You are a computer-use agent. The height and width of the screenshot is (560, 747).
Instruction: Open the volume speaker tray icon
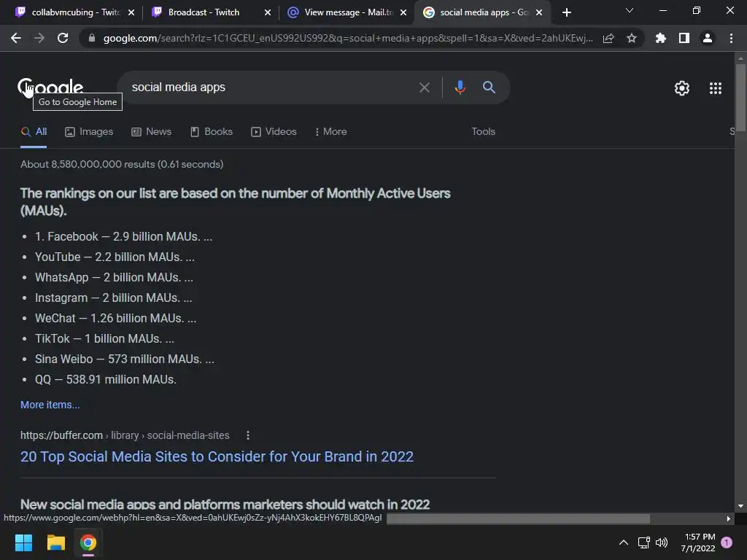(x=662, y=542)
